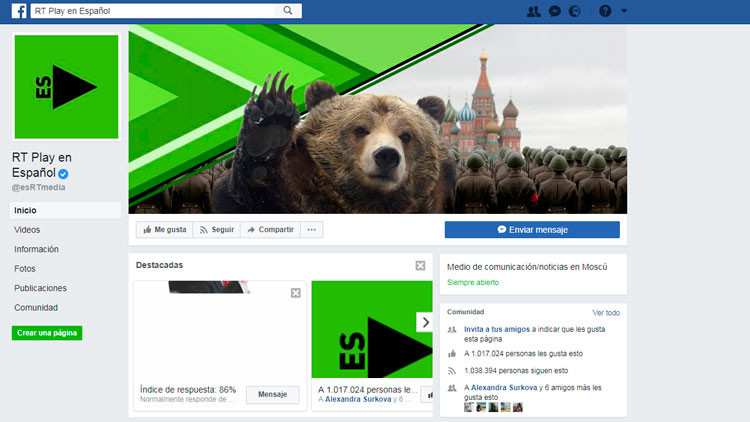
Task: Click 'Medio de comunicación/noticias en Moscú' text
Action: point(527,267)
